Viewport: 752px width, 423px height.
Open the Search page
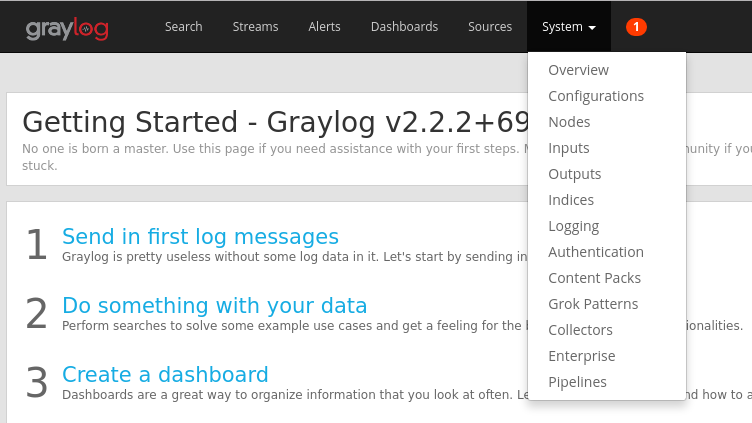[184, 27]
